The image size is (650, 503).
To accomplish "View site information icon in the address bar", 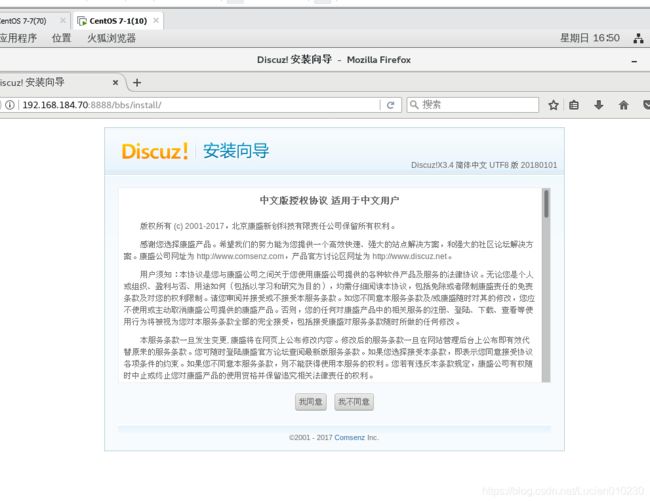I will 10,105.
